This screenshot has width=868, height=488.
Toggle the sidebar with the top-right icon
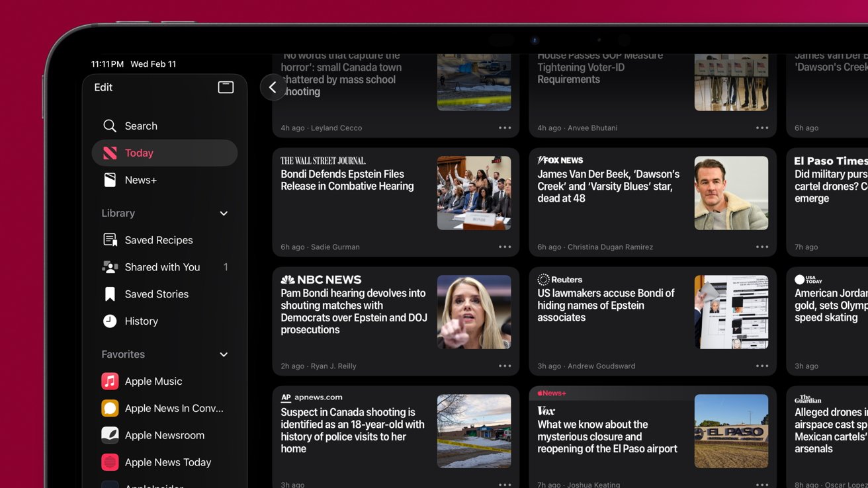pos(226,87)
